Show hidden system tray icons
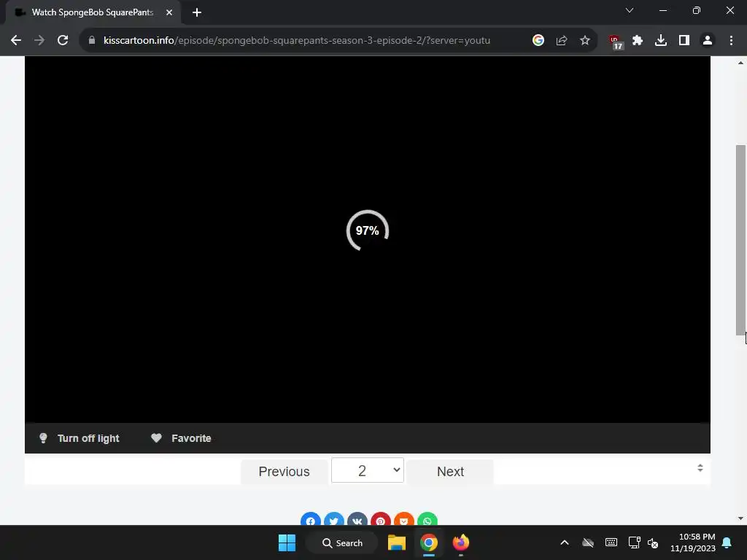 point(565,542)
